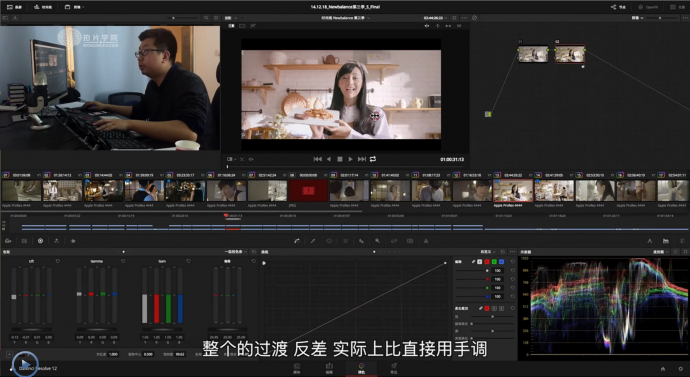Open the Power Window palette icon
The image size is (690, 377).
pos(329,241)
